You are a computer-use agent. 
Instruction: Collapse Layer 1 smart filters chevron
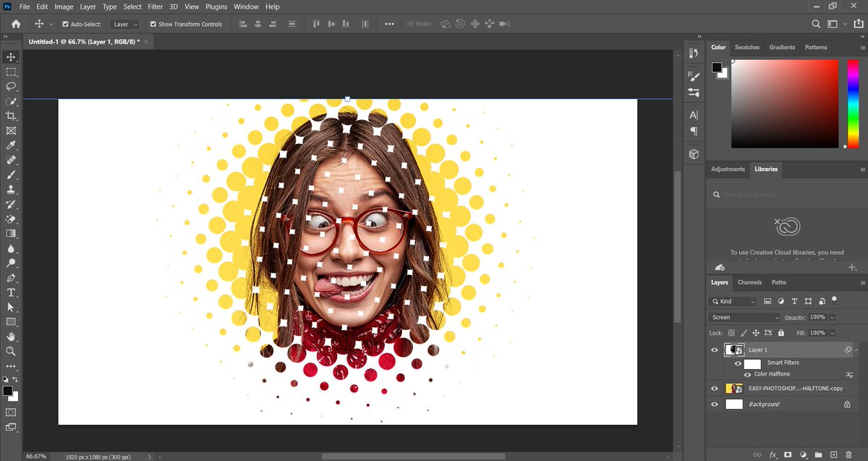point(857,350)
